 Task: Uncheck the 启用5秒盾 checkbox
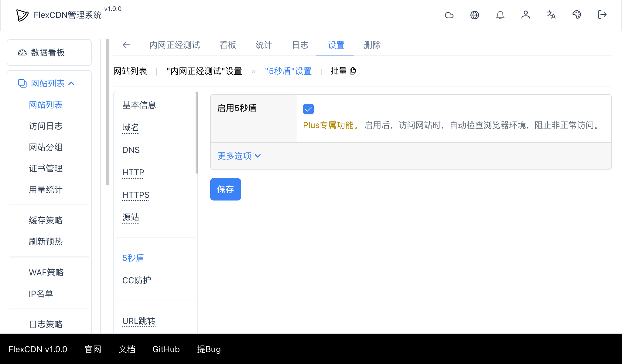[x=308, y=109]
